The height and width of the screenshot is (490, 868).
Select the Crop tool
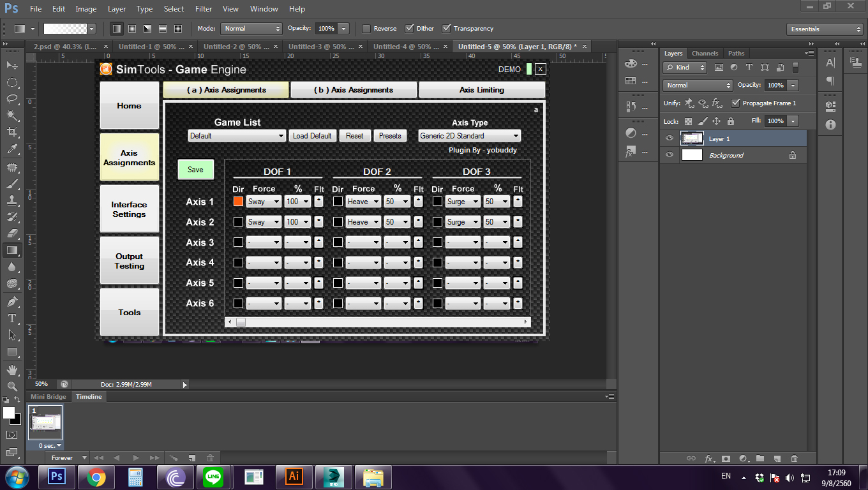(12, 132)
